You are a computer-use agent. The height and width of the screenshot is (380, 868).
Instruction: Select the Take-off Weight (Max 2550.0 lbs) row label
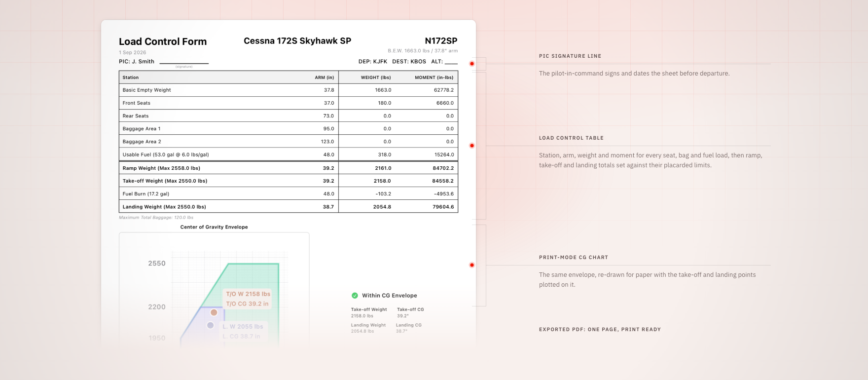coord(165,181)
